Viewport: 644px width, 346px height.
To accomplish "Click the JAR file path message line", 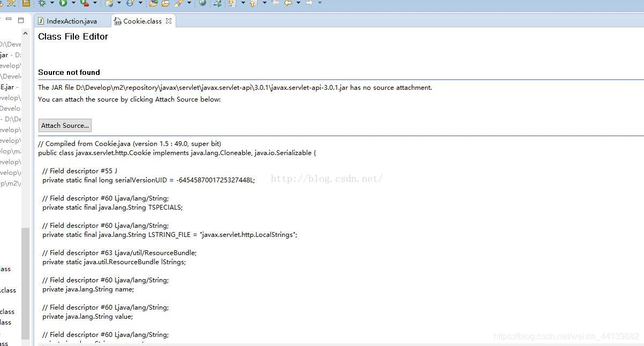I will [x=235, y=87].
